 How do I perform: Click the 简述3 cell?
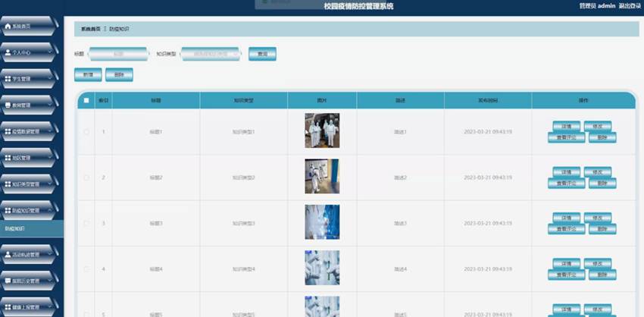click(401, 223)
